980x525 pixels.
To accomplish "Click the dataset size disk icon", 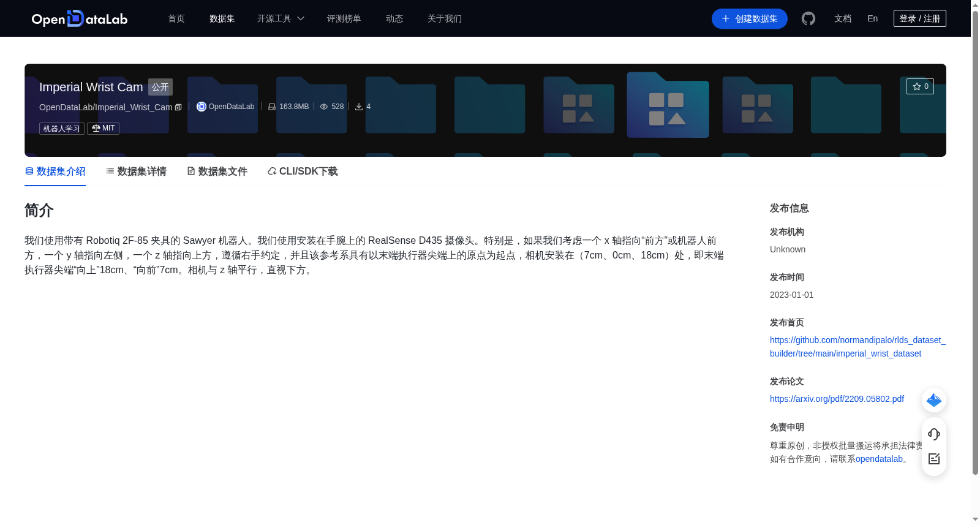I will [272, 107].
